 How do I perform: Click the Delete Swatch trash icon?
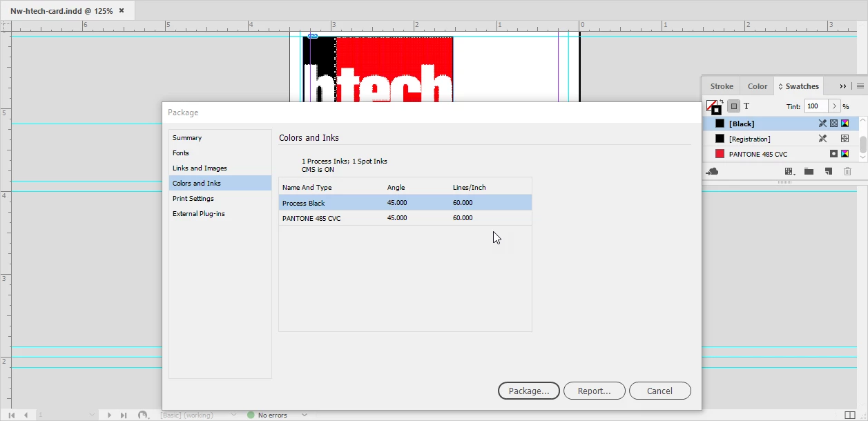(847, 171)
